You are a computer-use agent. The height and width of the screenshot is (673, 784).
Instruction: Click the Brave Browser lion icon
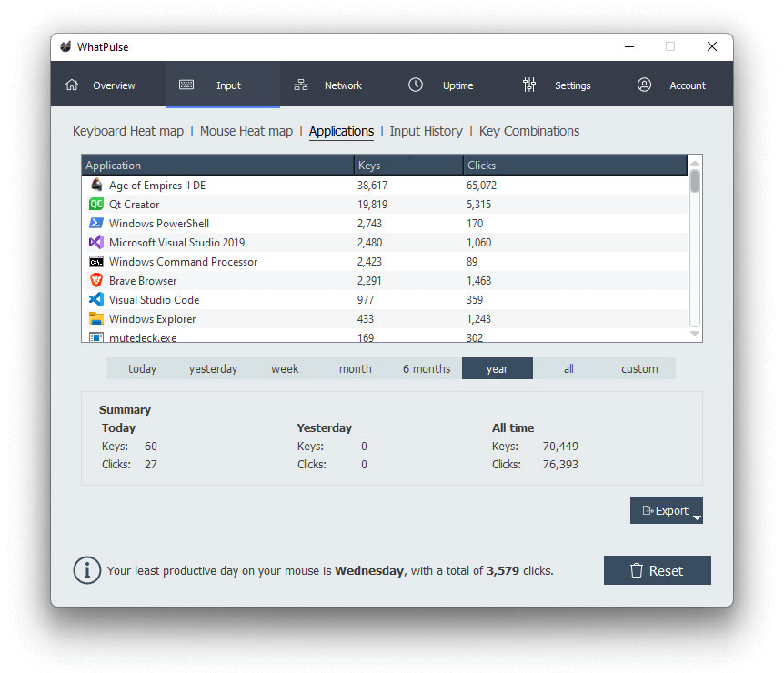coord(96,281)
